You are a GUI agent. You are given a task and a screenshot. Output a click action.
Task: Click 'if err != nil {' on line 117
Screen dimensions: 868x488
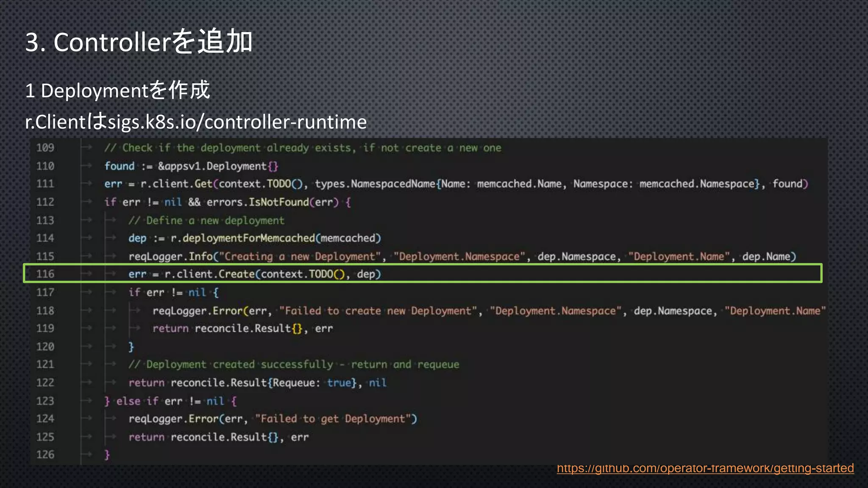pyautogui.click(x=174, y=292)
